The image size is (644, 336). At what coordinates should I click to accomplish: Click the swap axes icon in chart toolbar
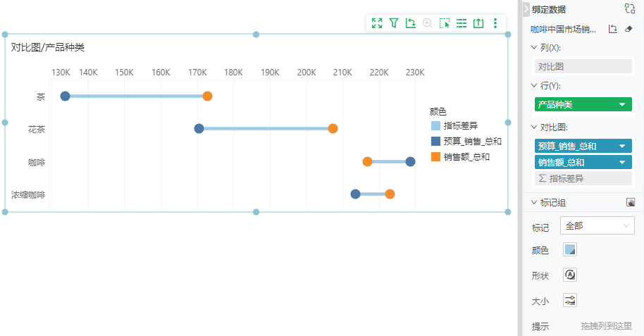(x=411, y=23)
